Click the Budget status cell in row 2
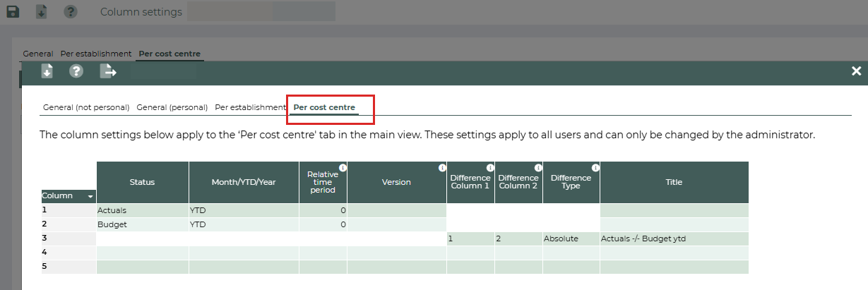The height and width of the screenshot is (290, 868). point(142,224)
